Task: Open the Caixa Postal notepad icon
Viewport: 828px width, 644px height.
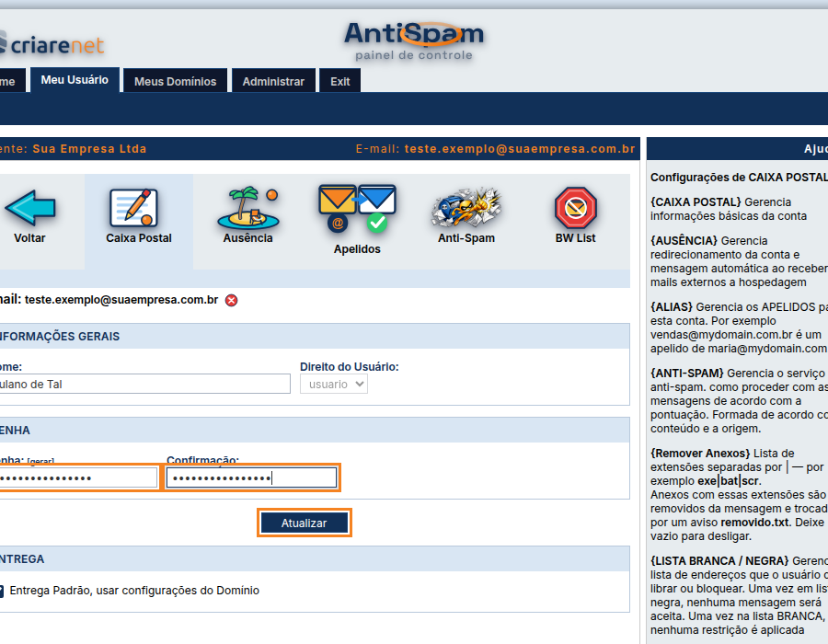Action: (133, 208)
